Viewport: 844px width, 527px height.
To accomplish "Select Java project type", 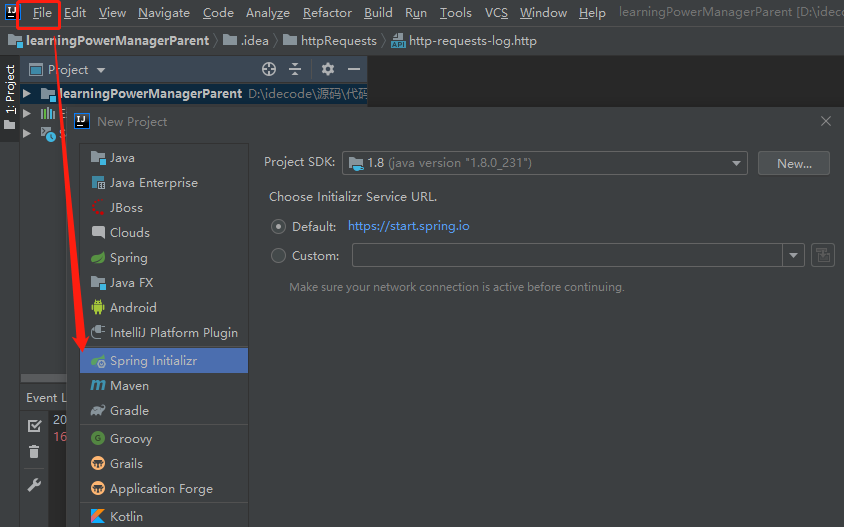I will (164, 158).
